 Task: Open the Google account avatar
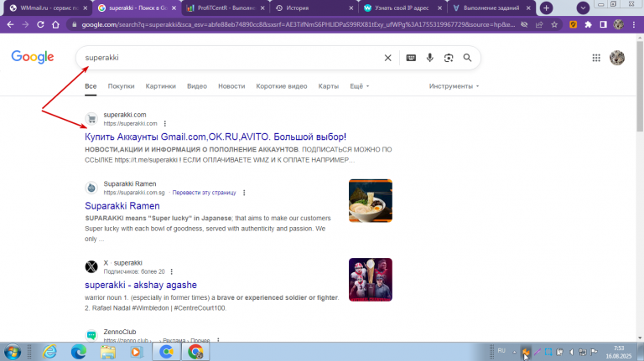click(617, 58)
